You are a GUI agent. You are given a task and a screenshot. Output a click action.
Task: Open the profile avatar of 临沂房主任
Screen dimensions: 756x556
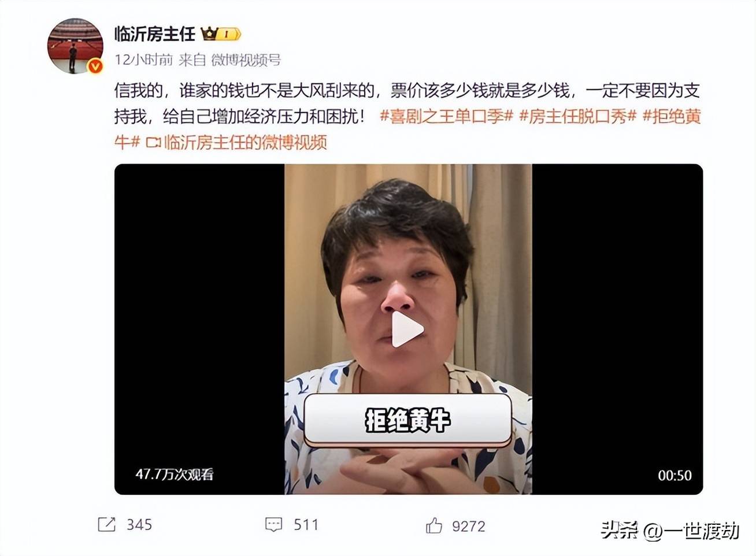click(x=75, y=46)
